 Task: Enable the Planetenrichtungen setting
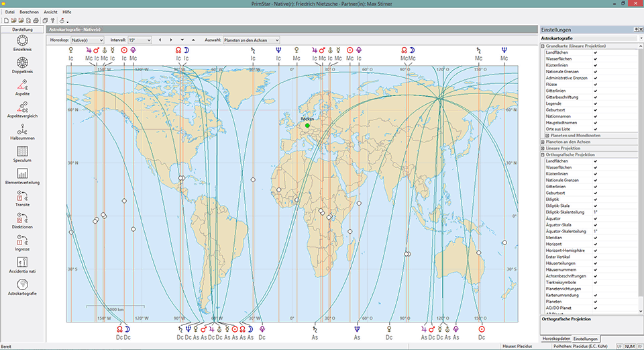pyautogui.click(x=595, y=288)
